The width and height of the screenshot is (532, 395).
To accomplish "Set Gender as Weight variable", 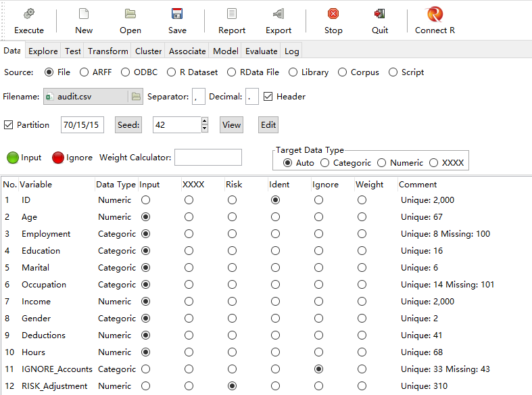I will pyautogui.click(x=362, y=319).
